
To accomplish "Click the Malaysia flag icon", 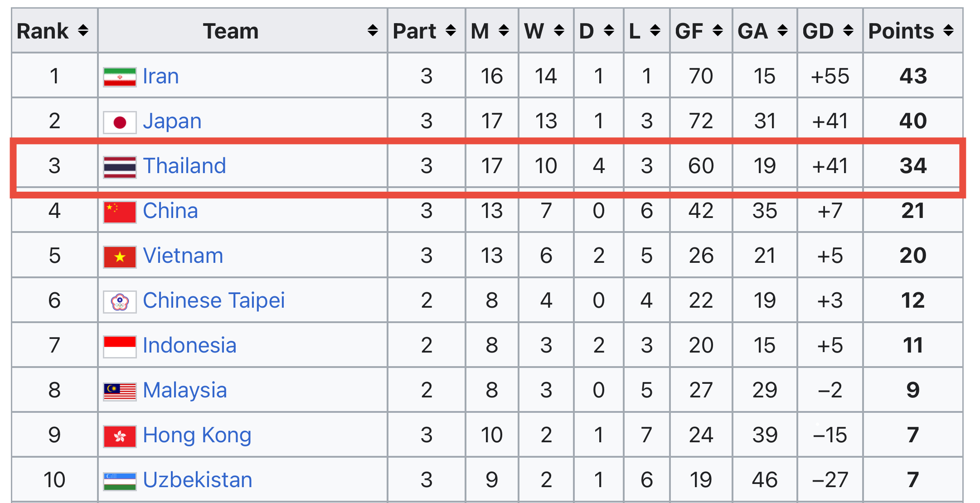I will coord(120,391).
